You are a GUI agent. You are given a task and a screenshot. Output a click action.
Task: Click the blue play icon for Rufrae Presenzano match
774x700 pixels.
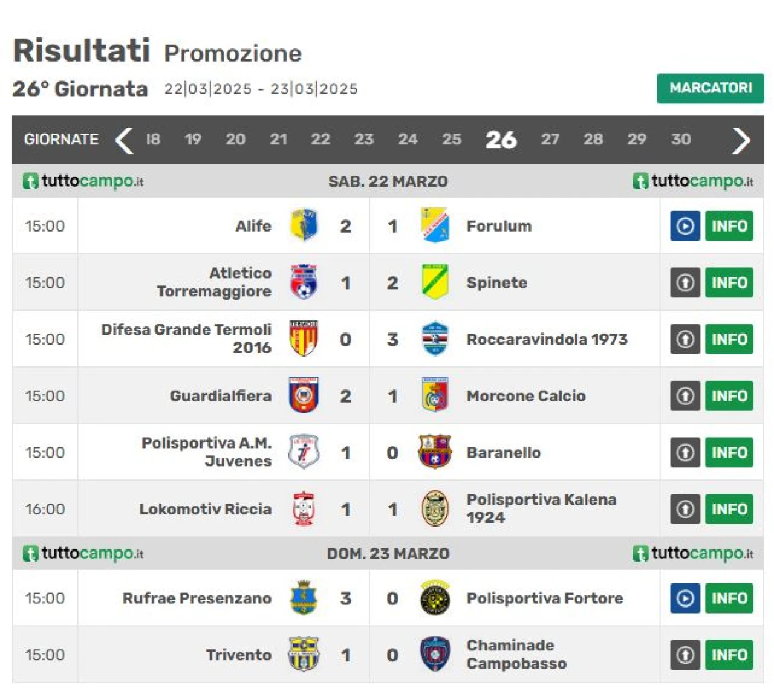click(685, 598)
